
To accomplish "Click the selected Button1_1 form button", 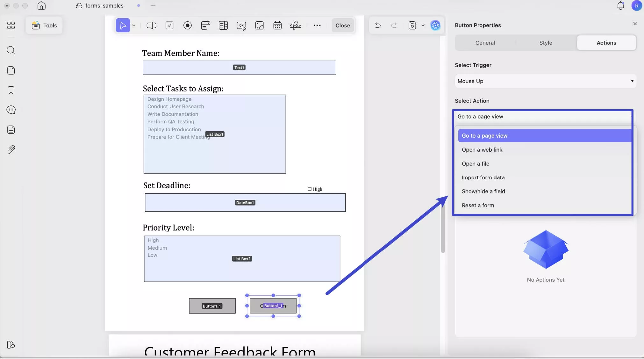I will point(273,306).
